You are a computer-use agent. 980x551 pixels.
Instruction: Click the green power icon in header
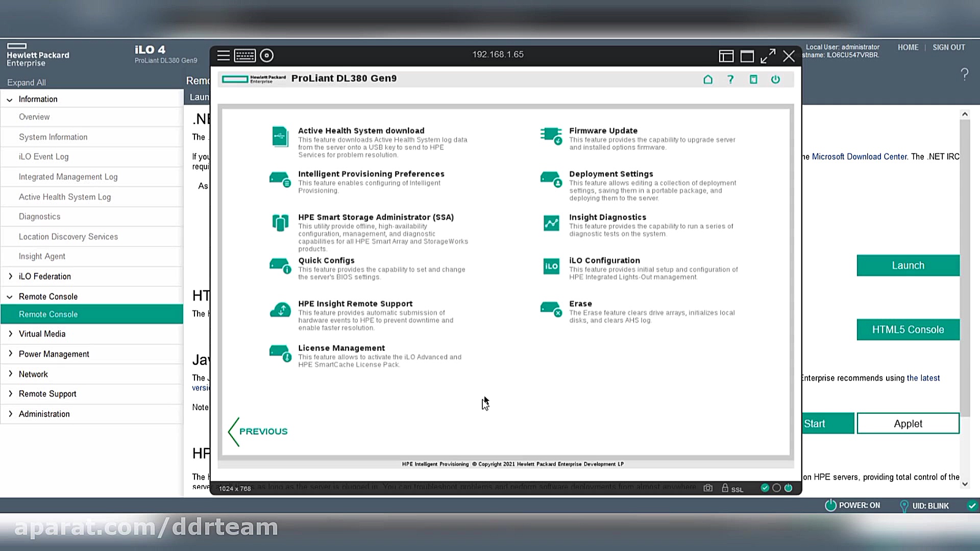pos(775,79)
